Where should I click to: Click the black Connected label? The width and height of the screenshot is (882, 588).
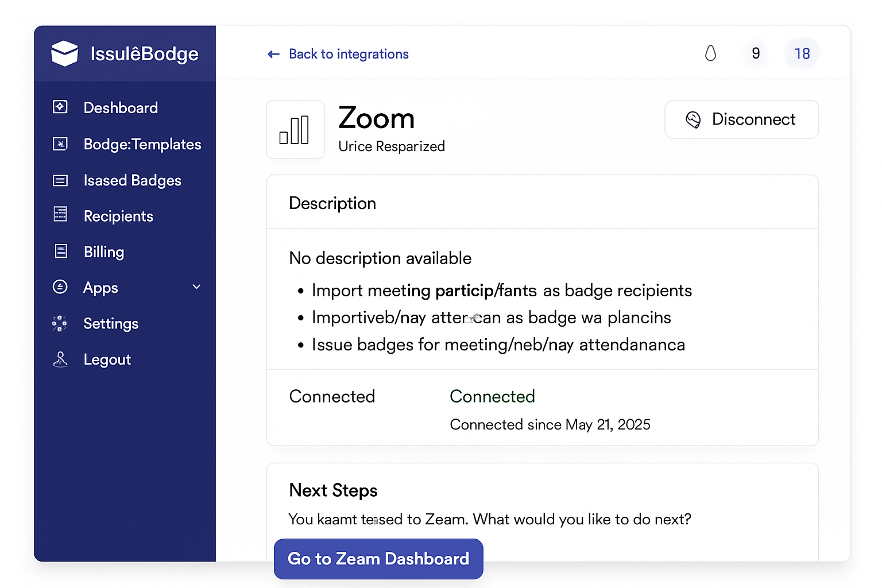332,396
